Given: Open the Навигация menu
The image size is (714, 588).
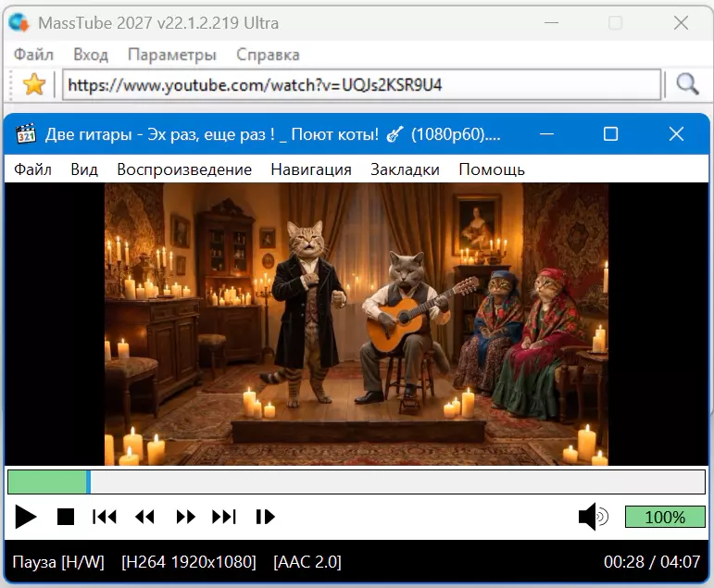Looking at the screenshot, I should click(x=311, y=169).
